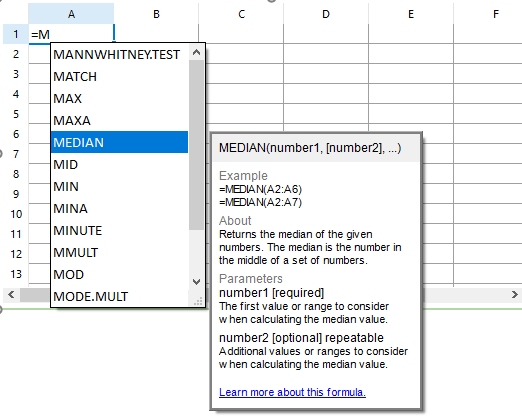Image resolution: width=522 pixels, height=416 pixels.
Task: Open Learn more about this formula link
Action: click(292, 392)
